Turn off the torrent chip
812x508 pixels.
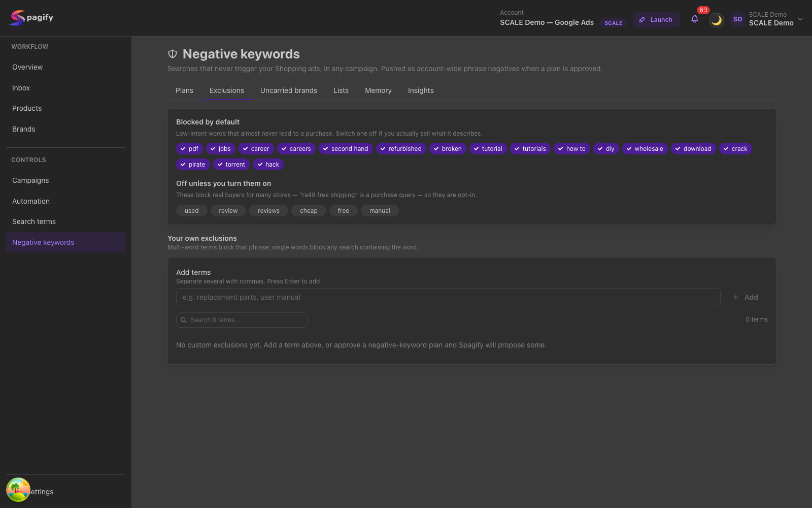point(231,165)
